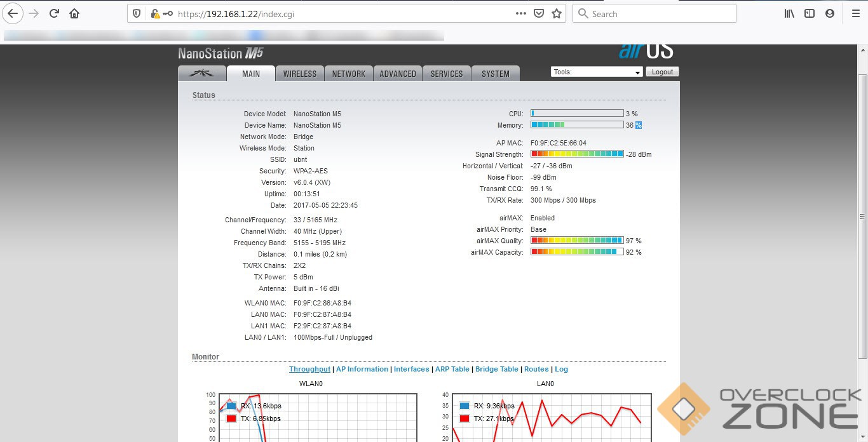Expand the Tools dropdown list
The width and height of the screenshot is (868, 442).
point(597,72)
